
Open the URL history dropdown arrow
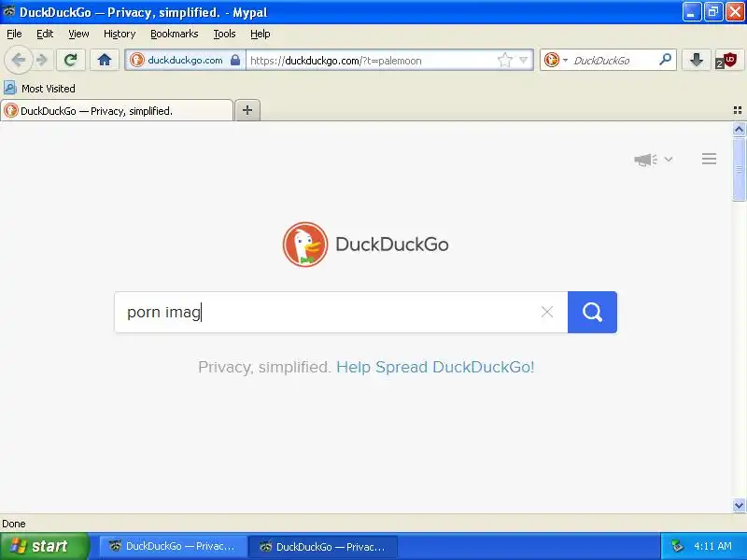(524, 60)
